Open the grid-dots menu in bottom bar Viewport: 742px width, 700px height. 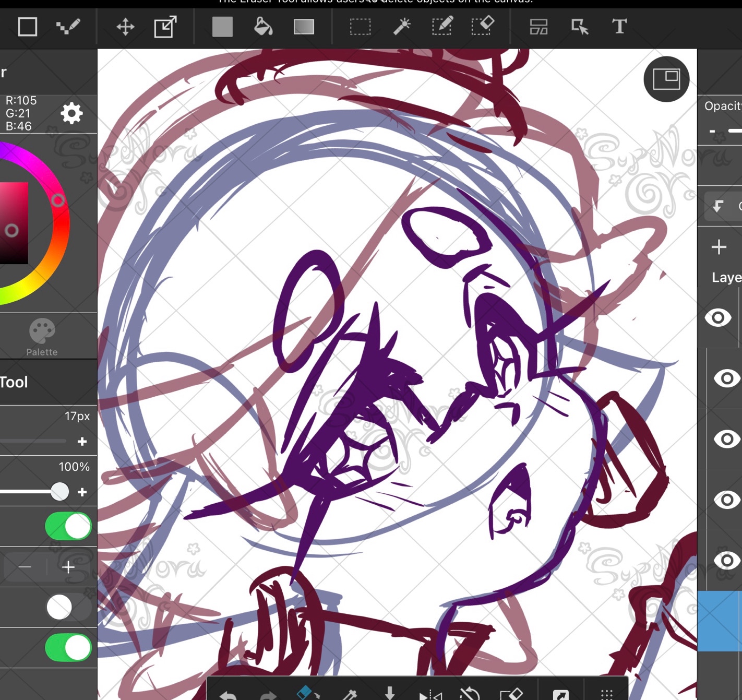click(x=606, y=694)
